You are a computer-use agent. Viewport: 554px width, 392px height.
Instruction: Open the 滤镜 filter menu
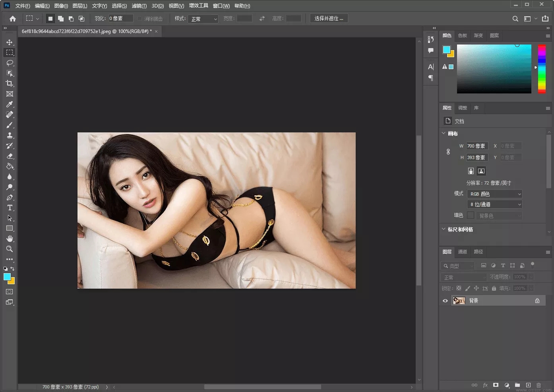coord(139,6)
